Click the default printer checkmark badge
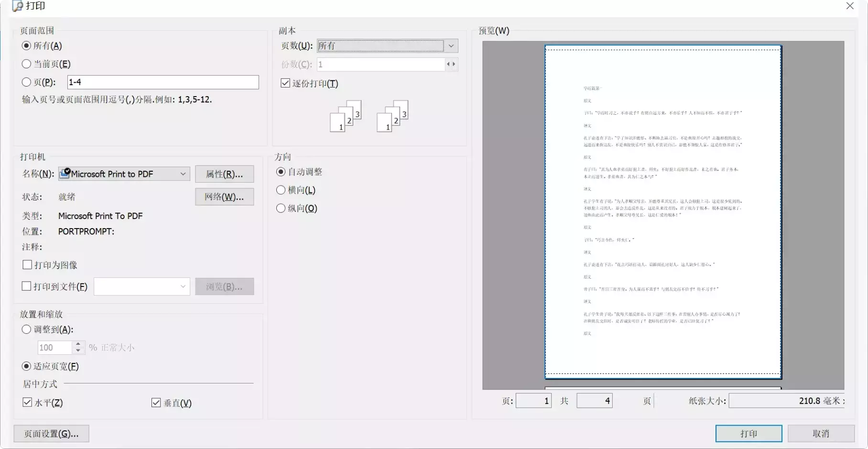Image resolution: width=868 pixels, height=449 pixels. pos(67,170)
